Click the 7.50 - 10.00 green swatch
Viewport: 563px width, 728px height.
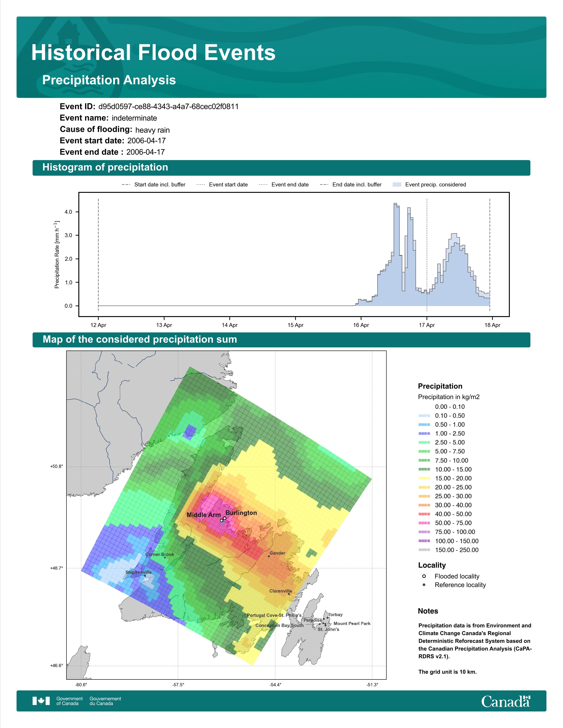424,460
